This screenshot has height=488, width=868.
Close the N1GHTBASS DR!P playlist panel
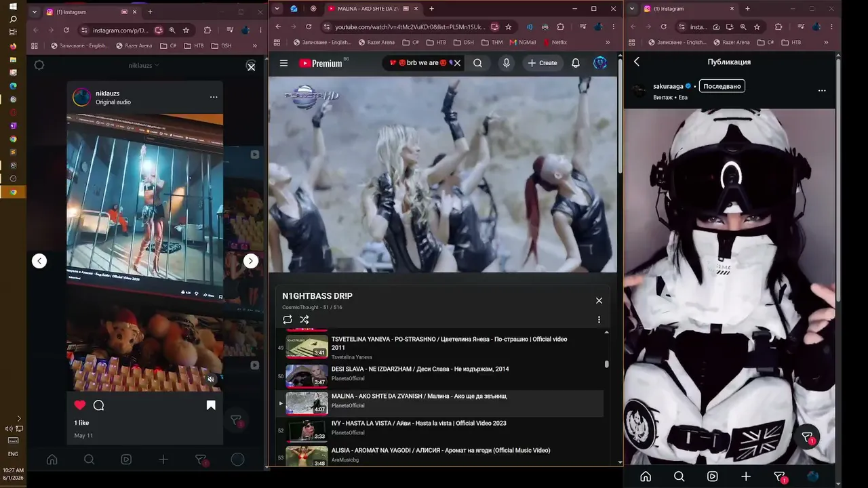click(599, 300)
